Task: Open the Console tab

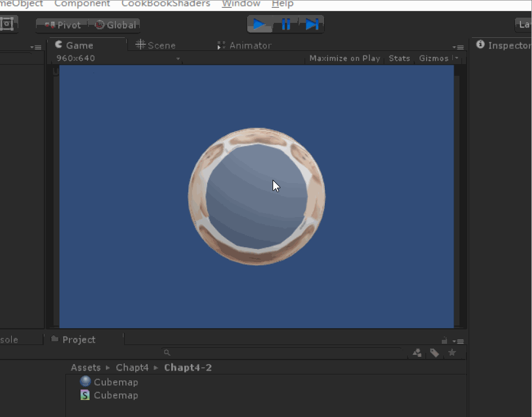Action: (20, 339)
